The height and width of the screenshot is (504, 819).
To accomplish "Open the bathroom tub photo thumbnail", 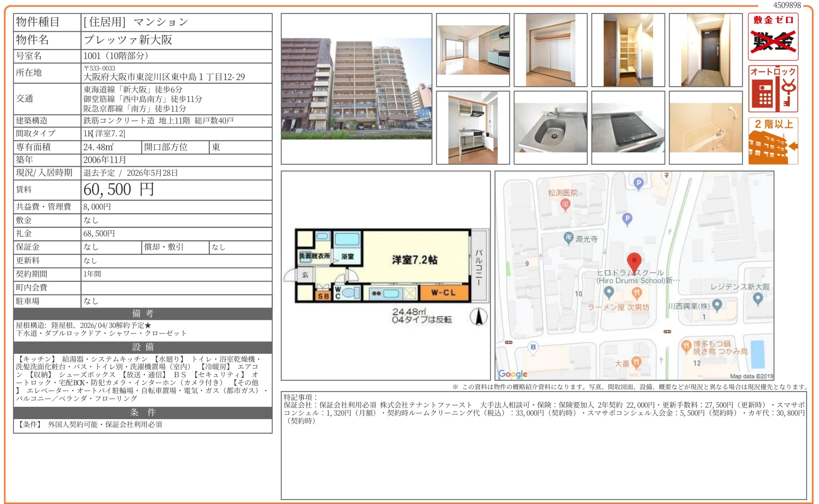I will pyautogui.click(x=705, y=127).
